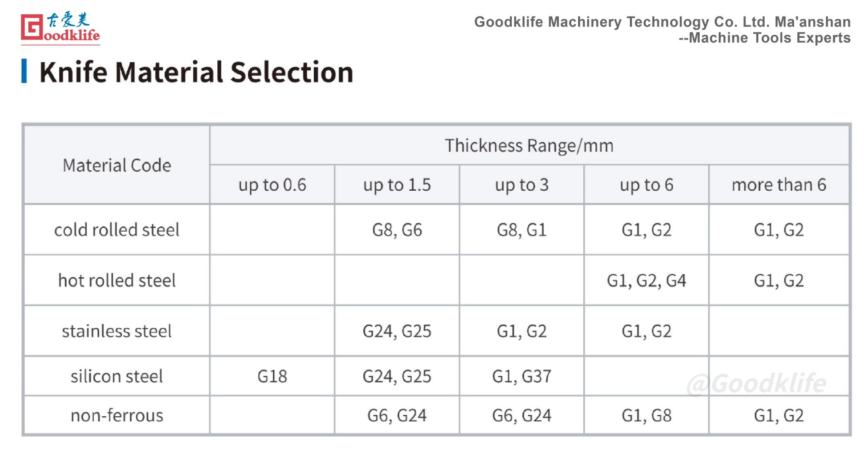Click the G1, G37 cell

[522, 376]
